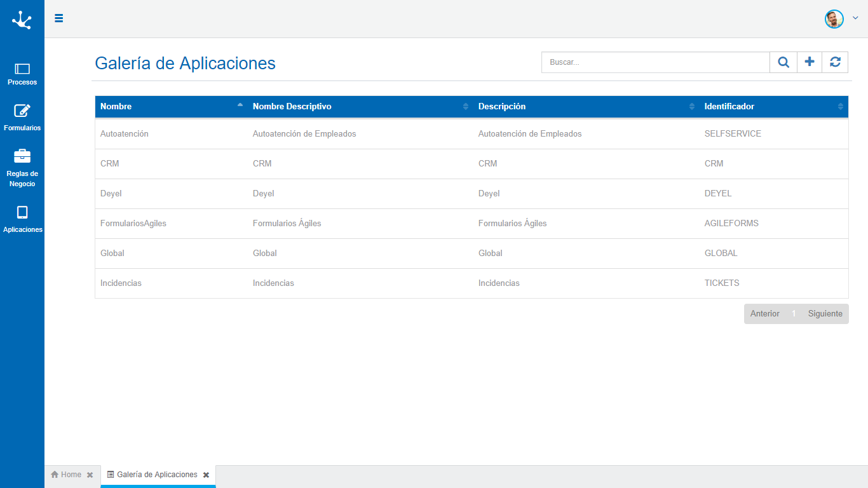Open Reglas de Negocio section
Screen dimensions: 868x488
pyautogui.click(x=22, y=168)
